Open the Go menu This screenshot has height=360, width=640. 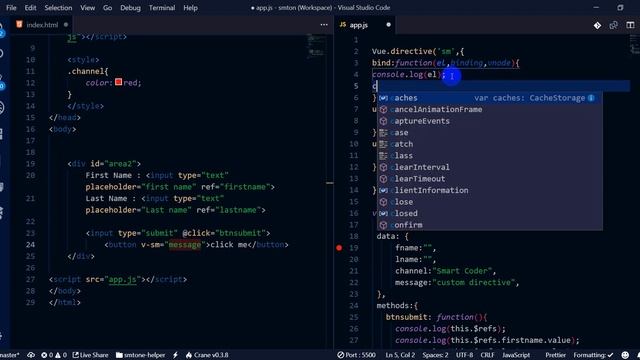point(107,8)
